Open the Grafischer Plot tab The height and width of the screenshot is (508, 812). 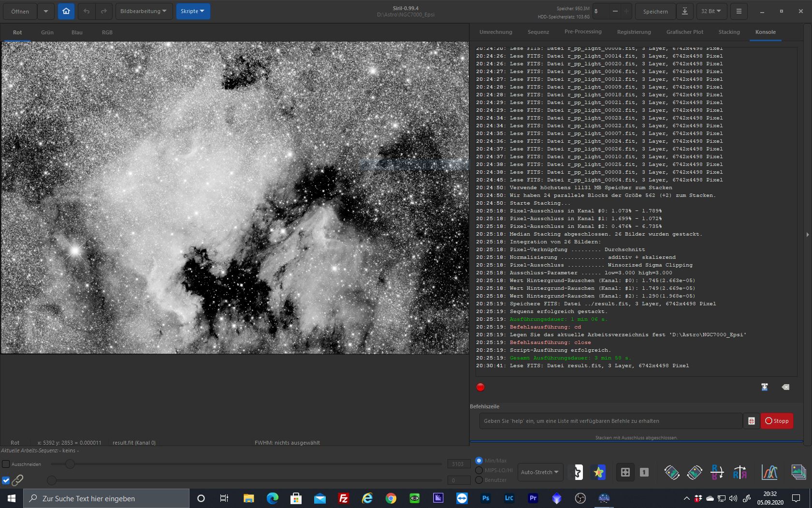pyautogui.click(x=685, y=32)
